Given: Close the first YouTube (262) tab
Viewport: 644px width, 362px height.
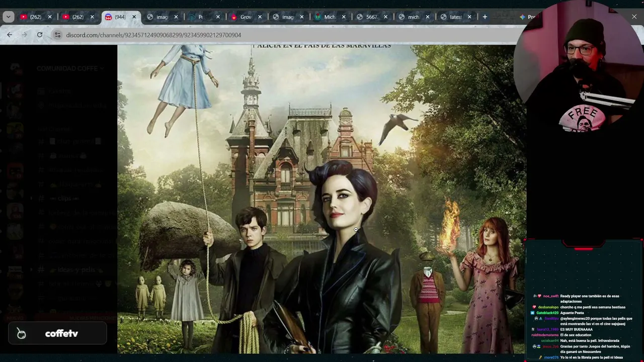Looking at the screenshot, I should [50, 17].
